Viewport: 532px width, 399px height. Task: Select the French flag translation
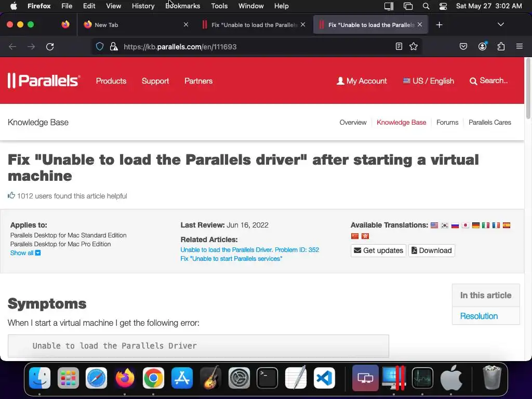(496, 225)
